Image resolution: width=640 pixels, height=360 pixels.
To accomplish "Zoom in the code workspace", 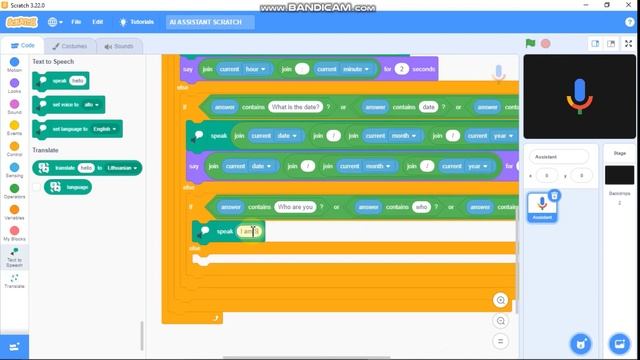I will 500,300.
